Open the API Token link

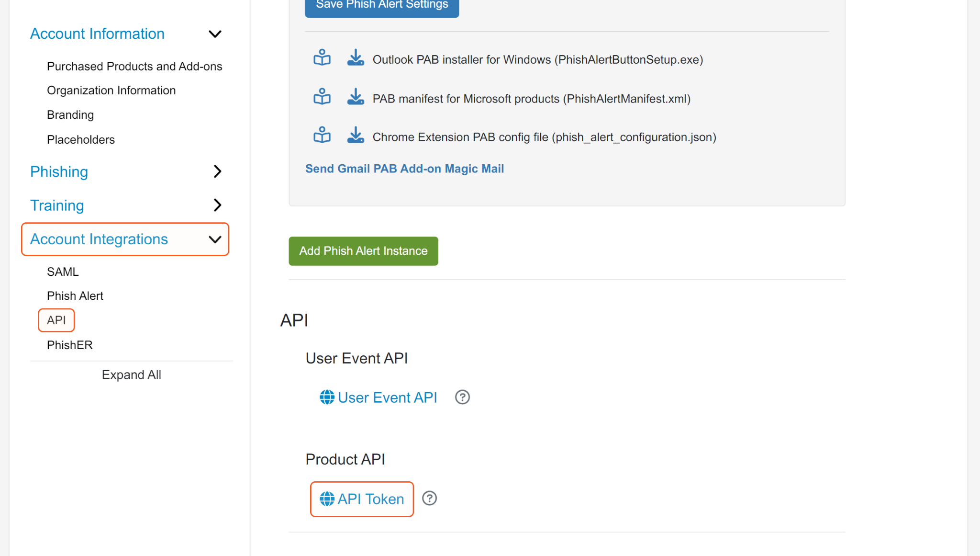362,499
